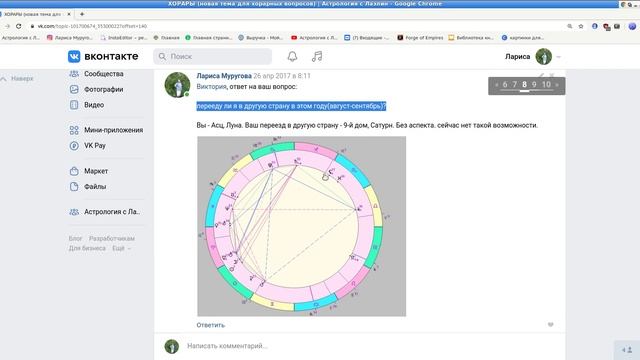The width and height of the screenshot is (640, 360).
Task: Open Разработчикам footer link
Action: [112, 238]
